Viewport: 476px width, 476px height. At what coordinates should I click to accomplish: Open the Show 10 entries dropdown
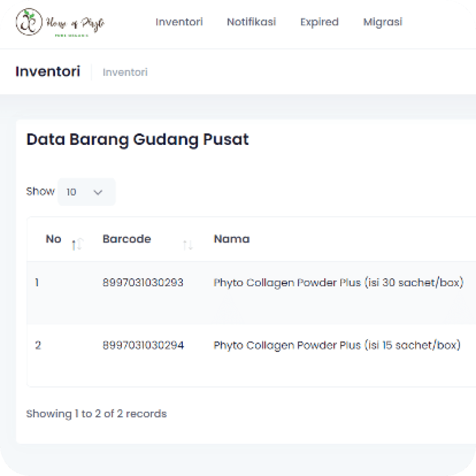[86, 192]
